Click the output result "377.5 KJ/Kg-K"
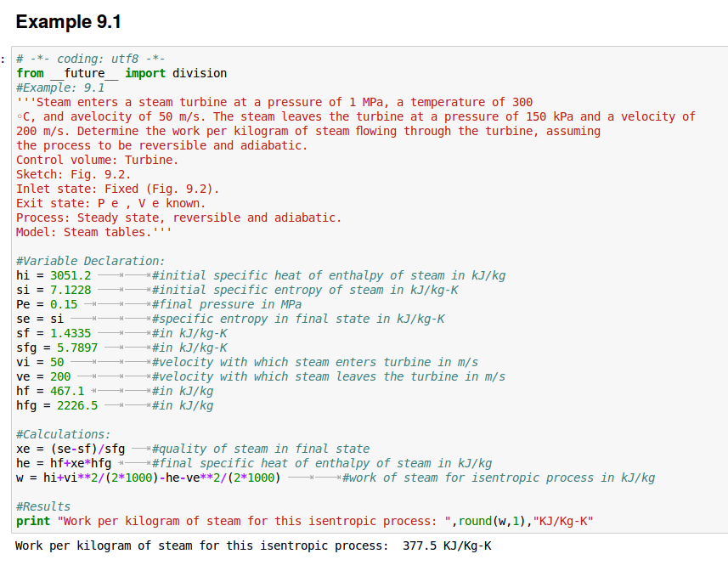728x571 pixels. [447, 546]
